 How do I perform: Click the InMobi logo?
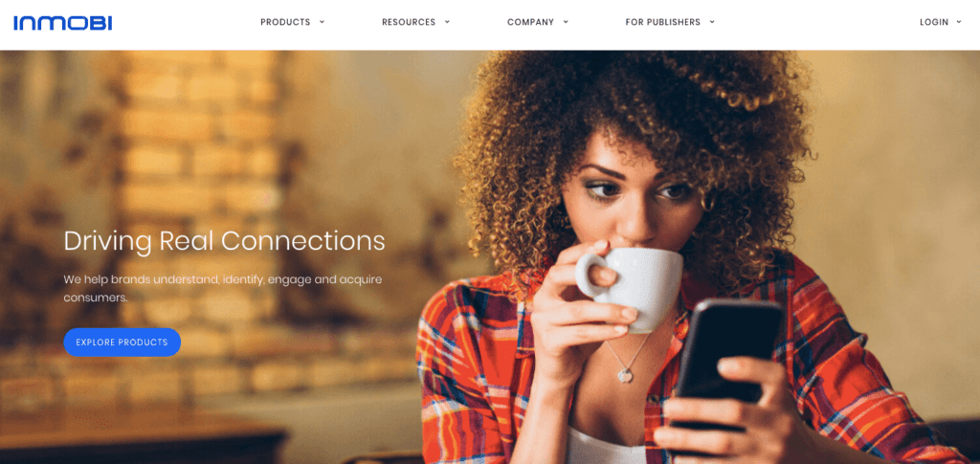(x=62, y=23)
